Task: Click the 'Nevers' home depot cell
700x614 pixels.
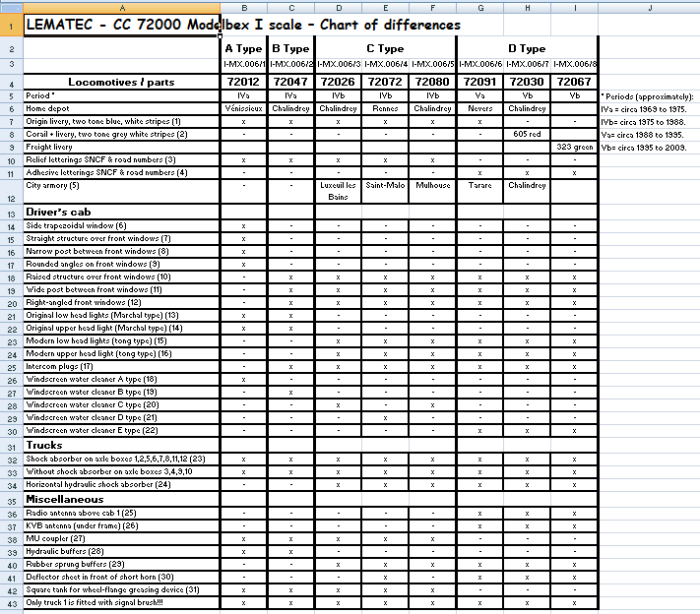Action: [479, 108]
